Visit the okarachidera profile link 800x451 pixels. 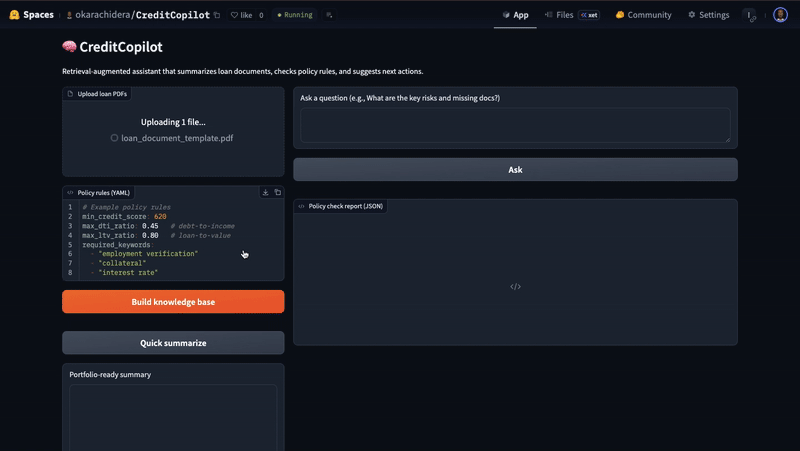(x=102, y=15)
